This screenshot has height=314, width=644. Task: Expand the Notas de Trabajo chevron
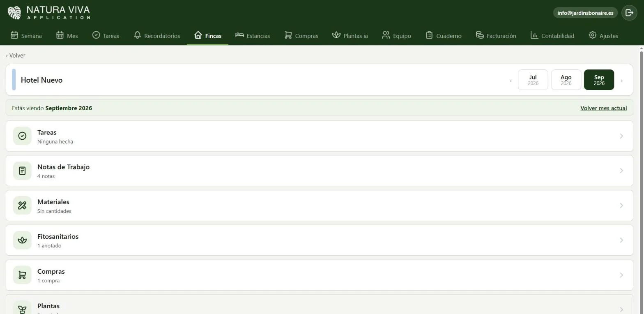tap(621, 171)
